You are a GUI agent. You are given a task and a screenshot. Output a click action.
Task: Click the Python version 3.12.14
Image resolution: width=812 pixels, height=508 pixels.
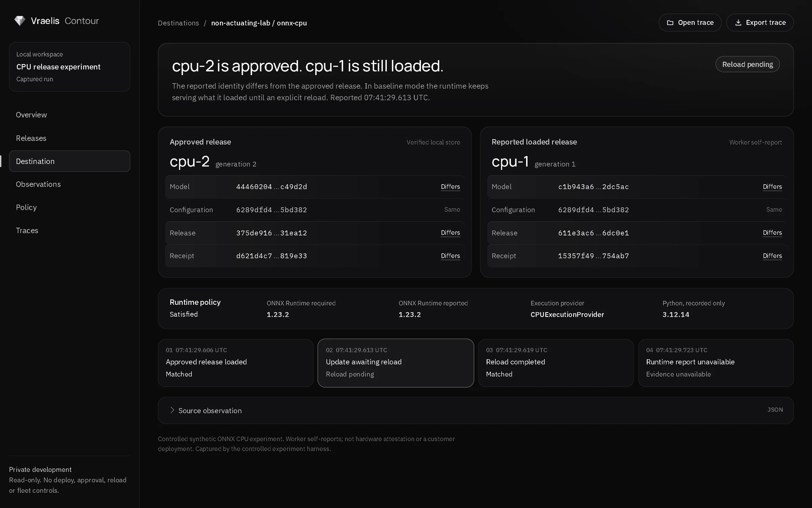(676, 315)
